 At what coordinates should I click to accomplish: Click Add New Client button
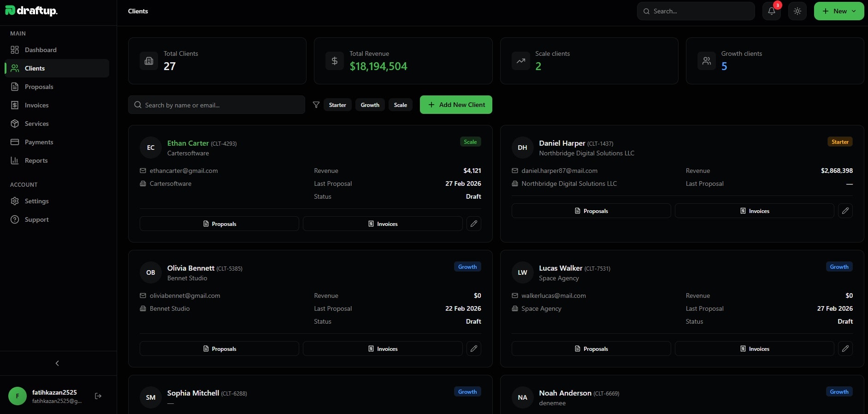pyautogui.click(x=456, y=105)
